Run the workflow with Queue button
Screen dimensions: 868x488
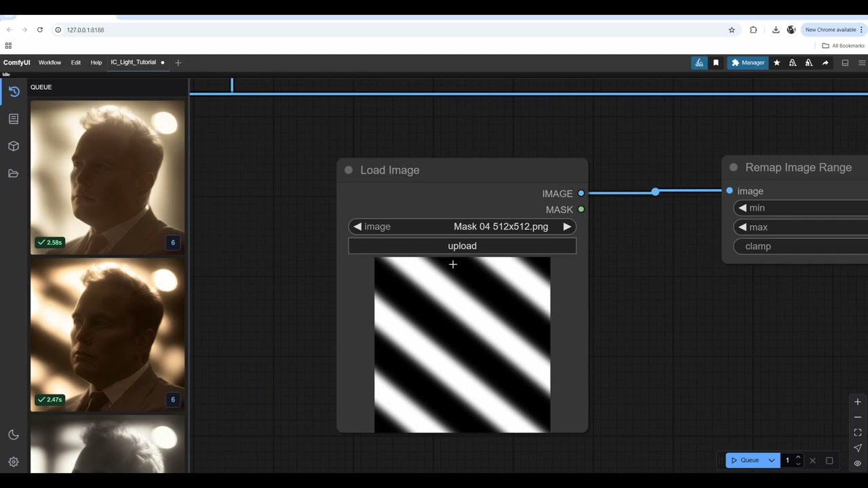pos(745,460)
